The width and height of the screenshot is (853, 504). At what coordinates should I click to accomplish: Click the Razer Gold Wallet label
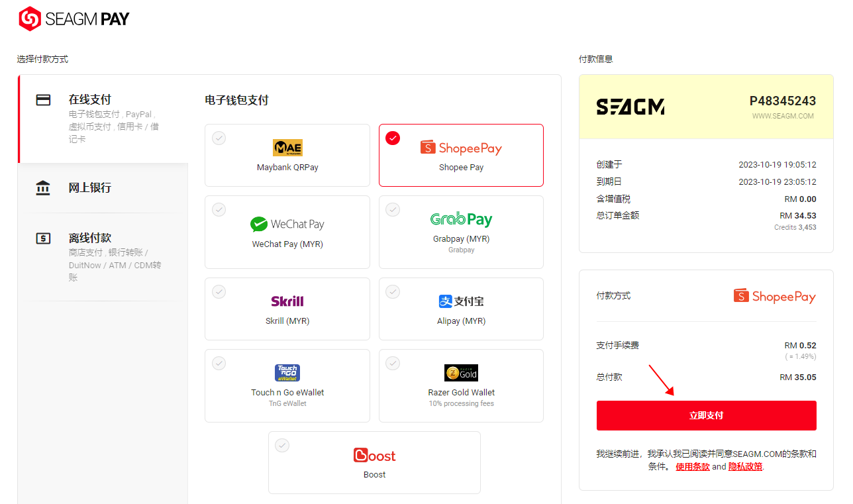coord(461,393)
